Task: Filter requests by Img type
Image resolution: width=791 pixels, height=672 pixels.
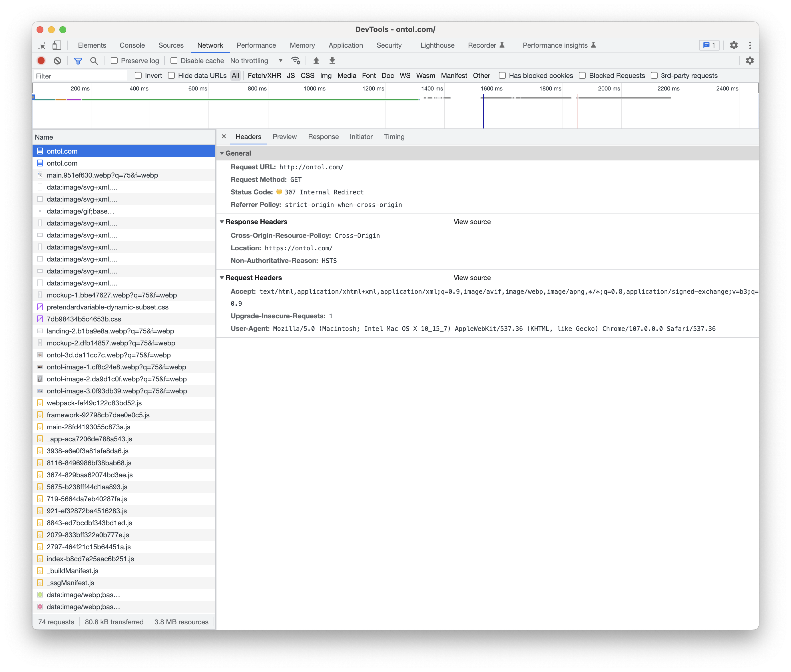Action: click(325, 75)
